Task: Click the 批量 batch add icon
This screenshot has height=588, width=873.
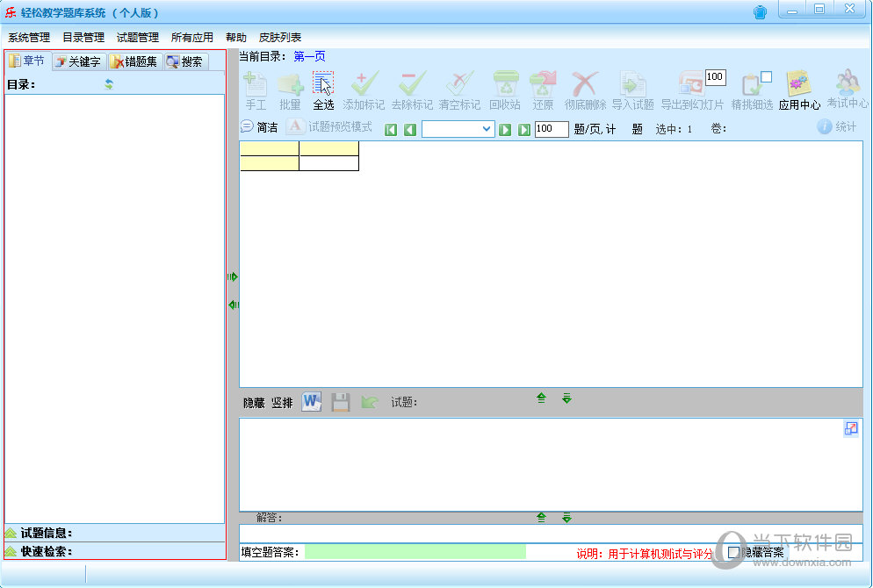Action: pyautogui.click(x=290, y=91)
